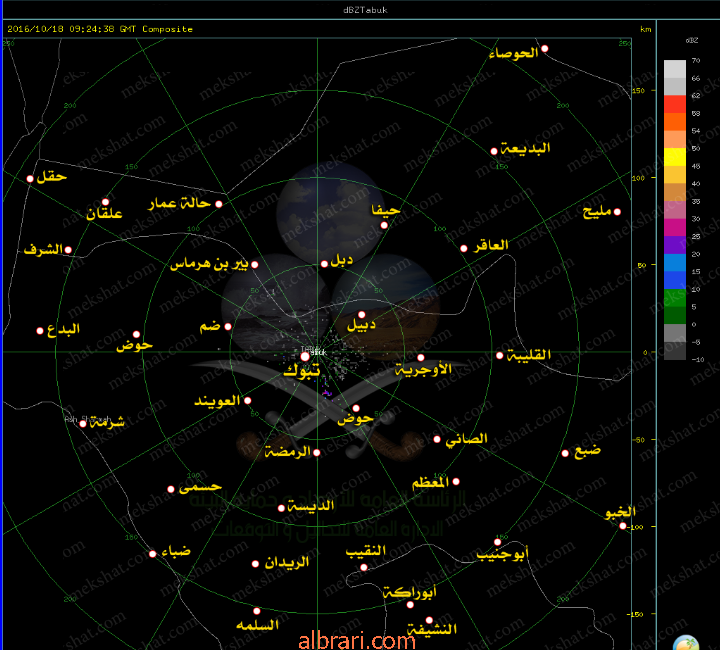720x650 pixels.
Task: Click the بير بن هرماس label
Action: 209,263
